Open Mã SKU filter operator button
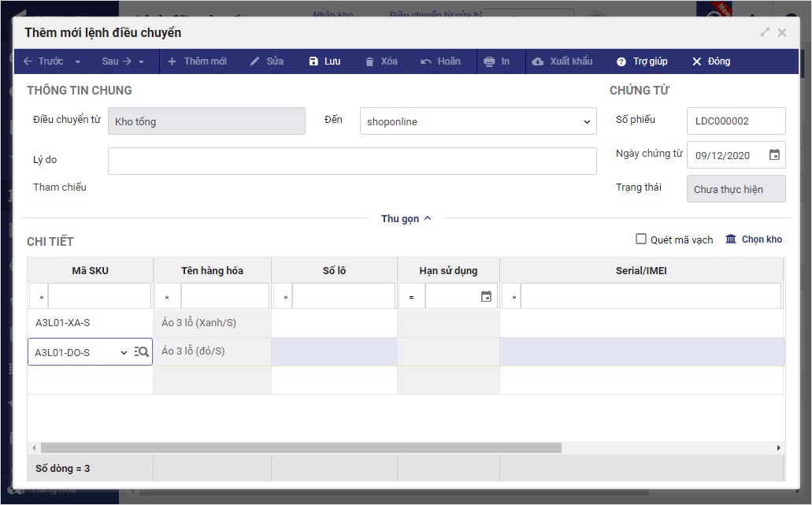Screen dimensions: 812x505 point(39,297)
